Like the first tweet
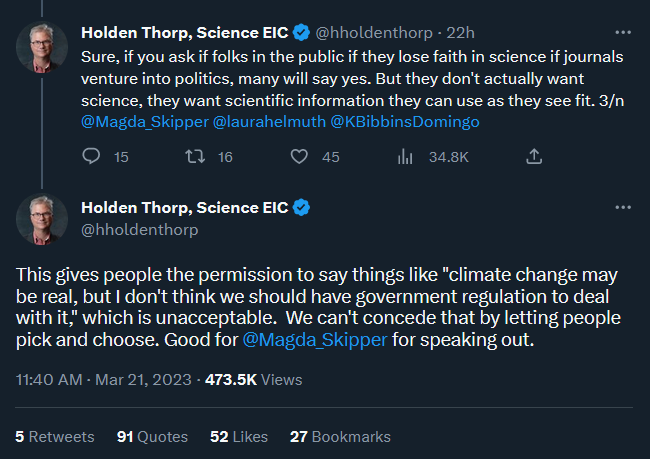Image resolution: width=650 pixels, height=459 pixels. click(x=298, y=157)
